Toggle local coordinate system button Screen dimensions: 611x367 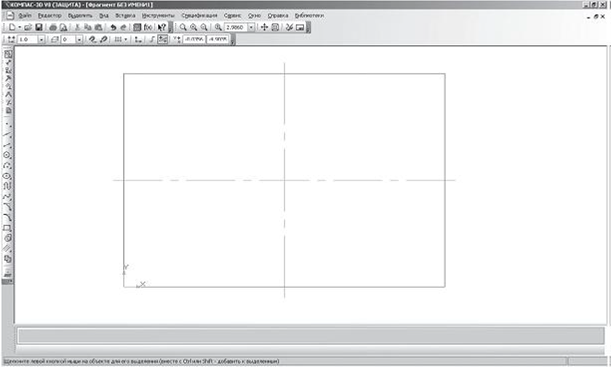point(138,39)
